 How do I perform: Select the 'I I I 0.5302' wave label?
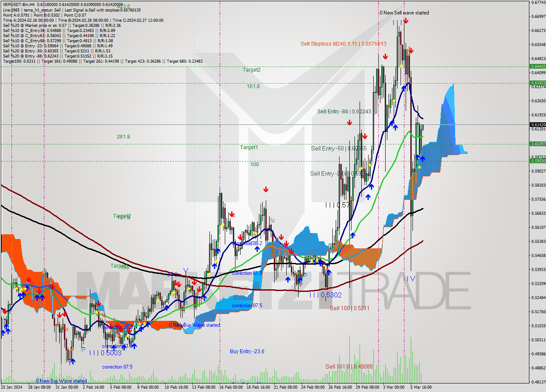point(325,295)
